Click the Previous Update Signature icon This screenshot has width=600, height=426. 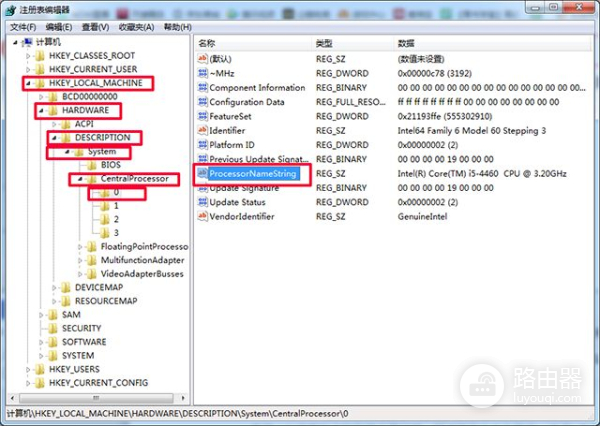point(202,158)
